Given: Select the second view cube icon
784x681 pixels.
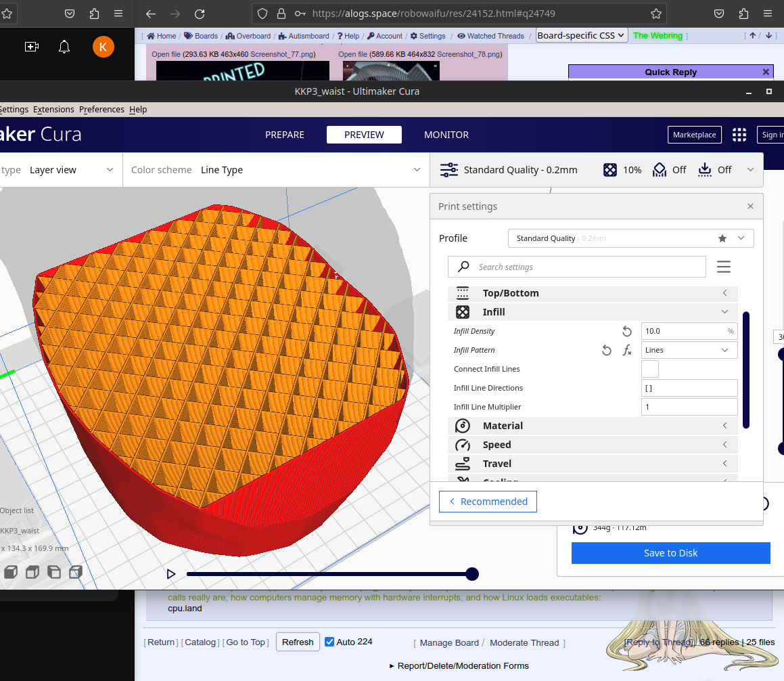Looking at the screenshot, I should click(x=32, y=572).
